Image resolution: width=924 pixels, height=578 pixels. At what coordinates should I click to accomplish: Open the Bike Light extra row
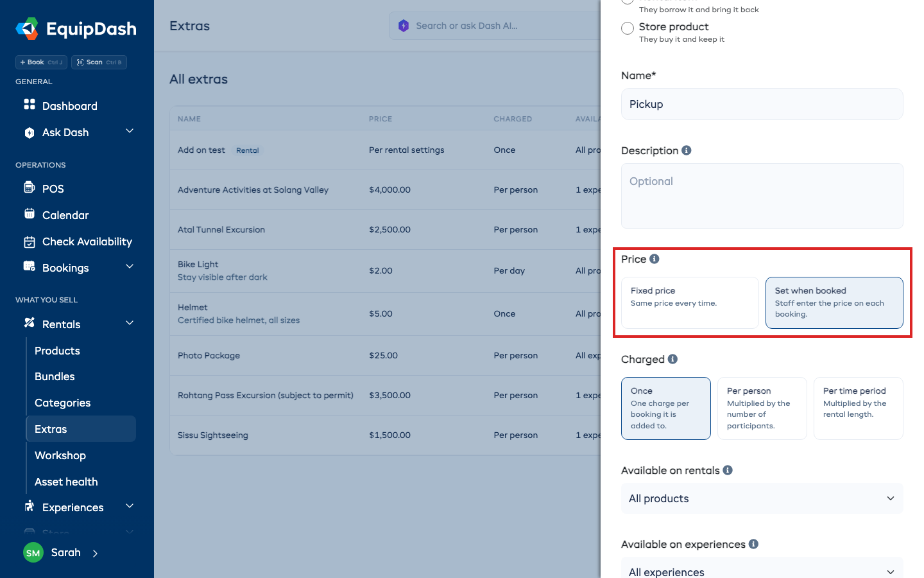click(385, 271)
